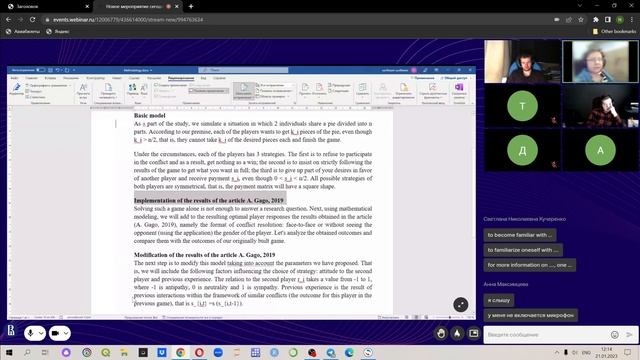640x360 pixels.
Task: Click the HSE logo at bottom left
Action: [11, 330]
